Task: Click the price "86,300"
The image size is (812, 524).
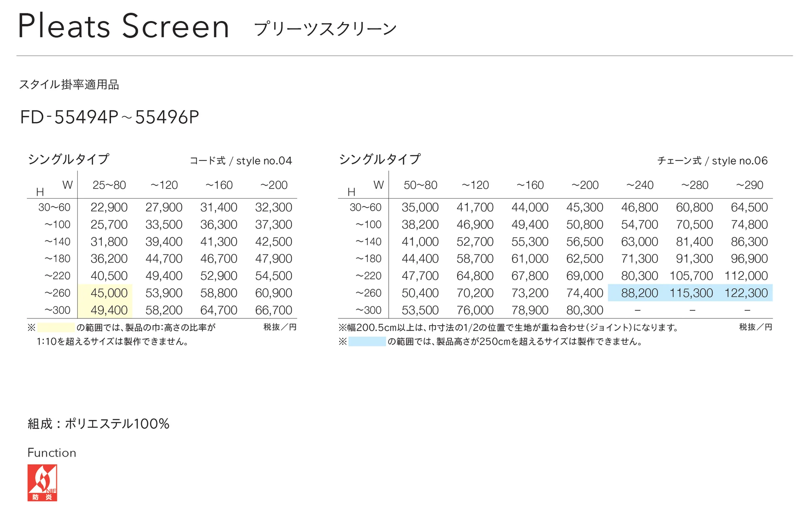Action: (x=749, y=242)
